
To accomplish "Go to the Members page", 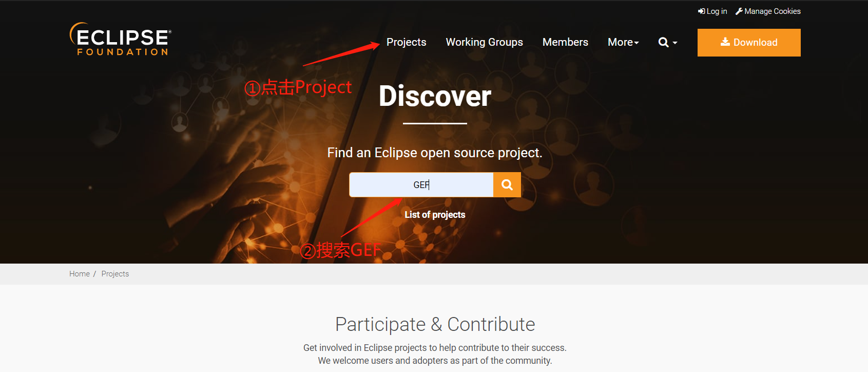I will (565, 42).
